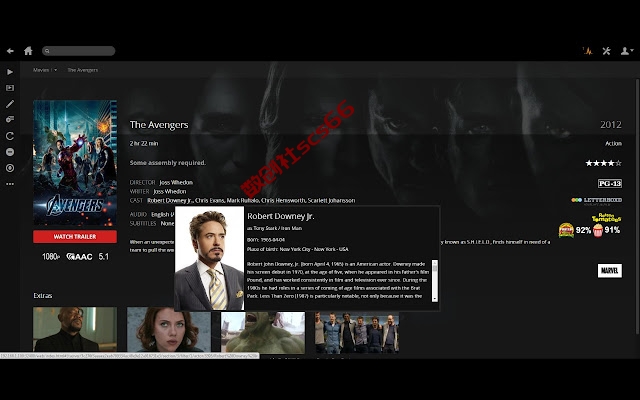Click the '2 hr 22 min' duration text
Image resolution: width=640 pixels, height=400 pixels.
[144, 143]
